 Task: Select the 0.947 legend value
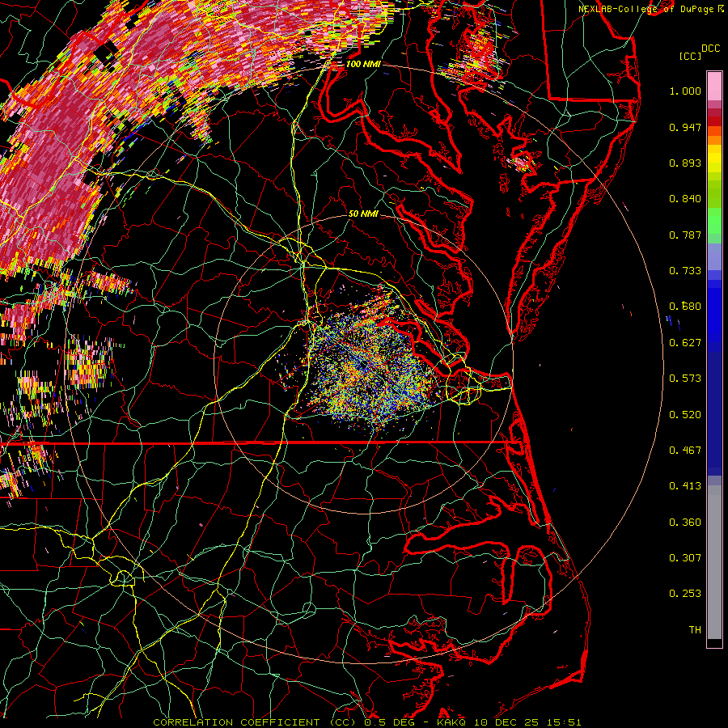point(685,127)
